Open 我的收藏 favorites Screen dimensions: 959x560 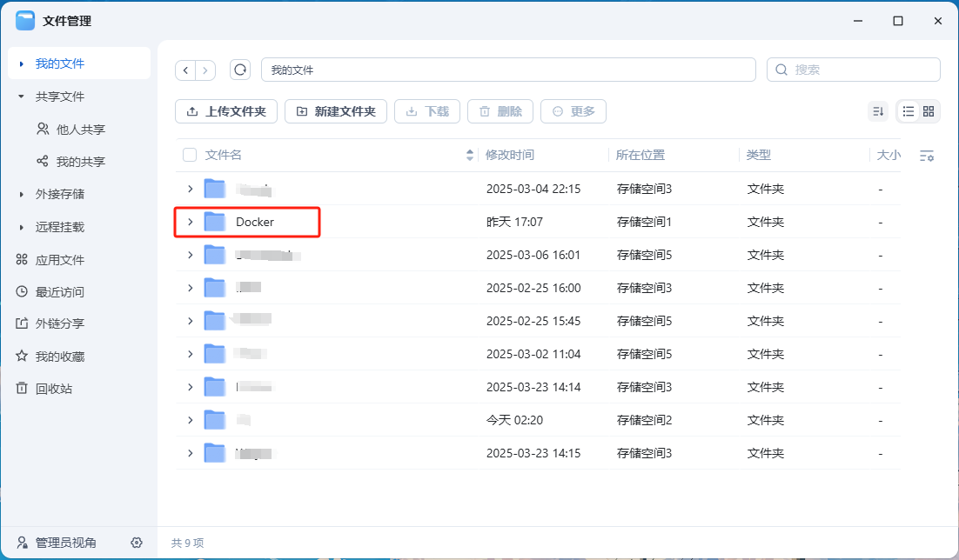(59, 357)
